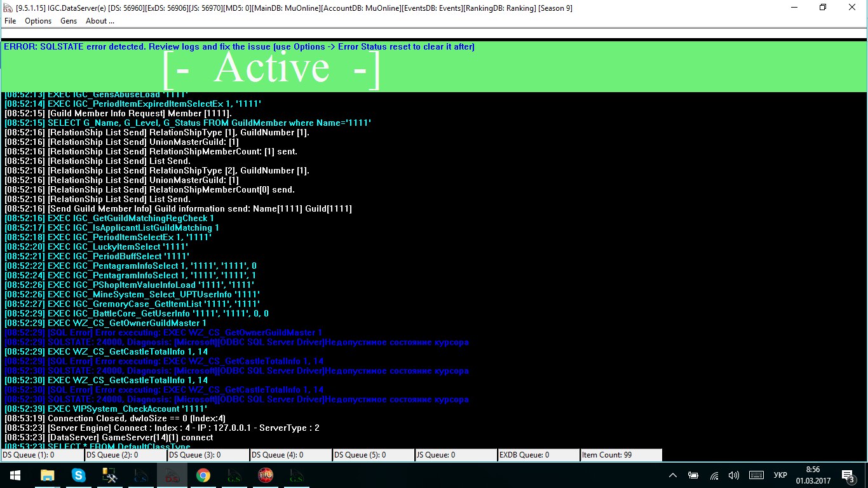
Task: Open the Gens menu
Action: point(69,21)
